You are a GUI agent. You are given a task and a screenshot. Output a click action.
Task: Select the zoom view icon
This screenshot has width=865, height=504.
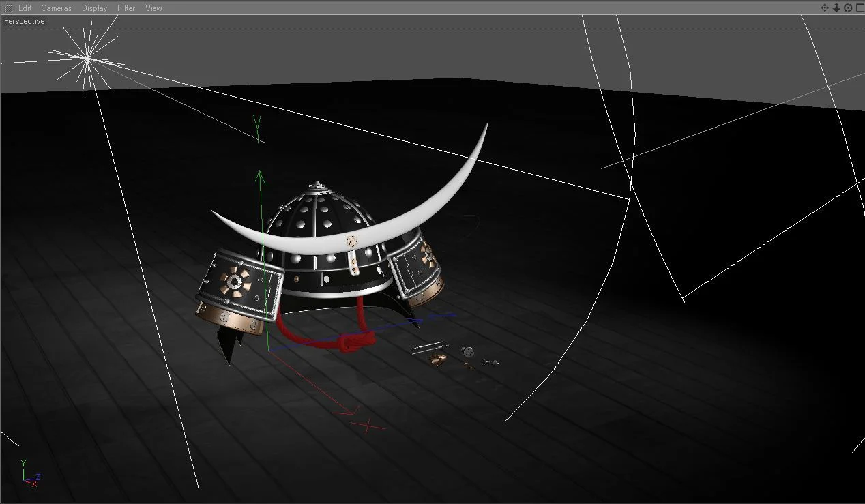[x=836, y=8]
